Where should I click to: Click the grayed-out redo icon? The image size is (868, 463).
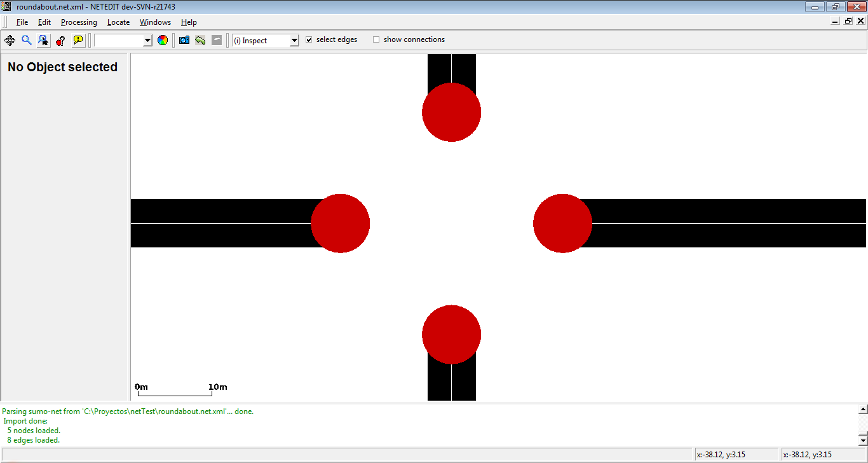(217, 40)
